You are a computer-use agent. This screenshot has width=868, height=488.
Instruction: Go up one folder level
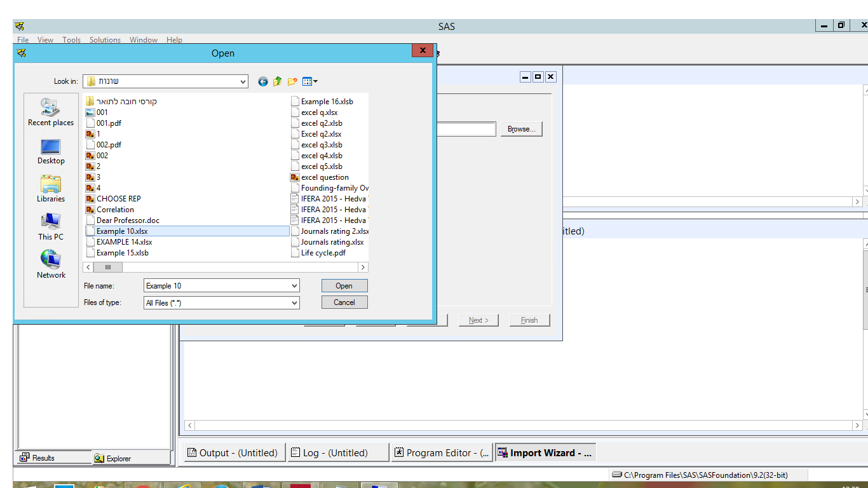pos(278,81)
